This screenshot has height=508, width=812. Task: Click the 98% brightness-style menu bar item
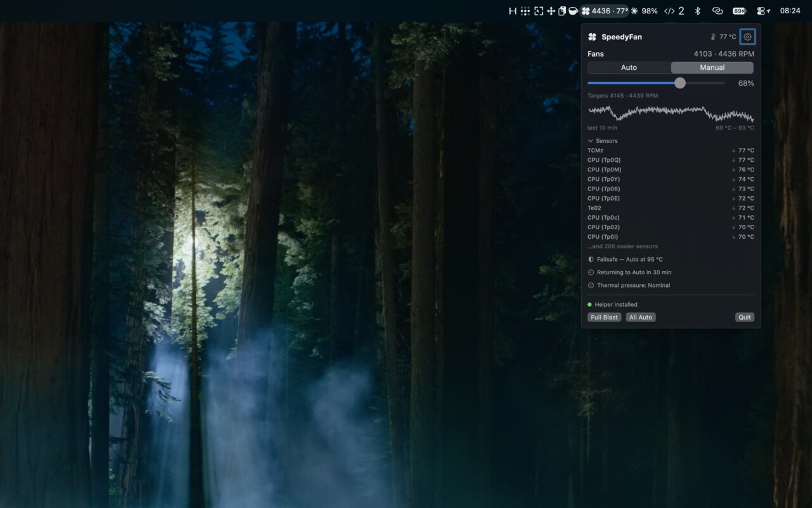[x=644, y=11]
